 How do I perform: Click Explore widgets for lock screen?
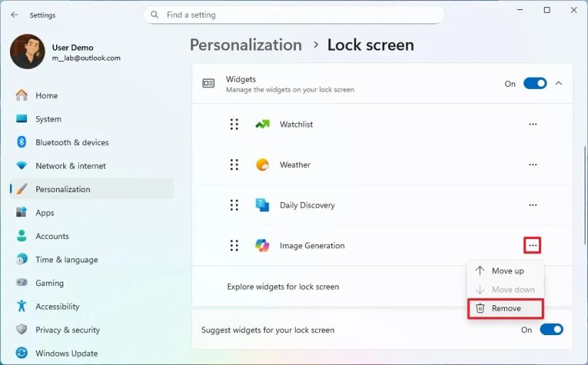(x=283, y=287)
